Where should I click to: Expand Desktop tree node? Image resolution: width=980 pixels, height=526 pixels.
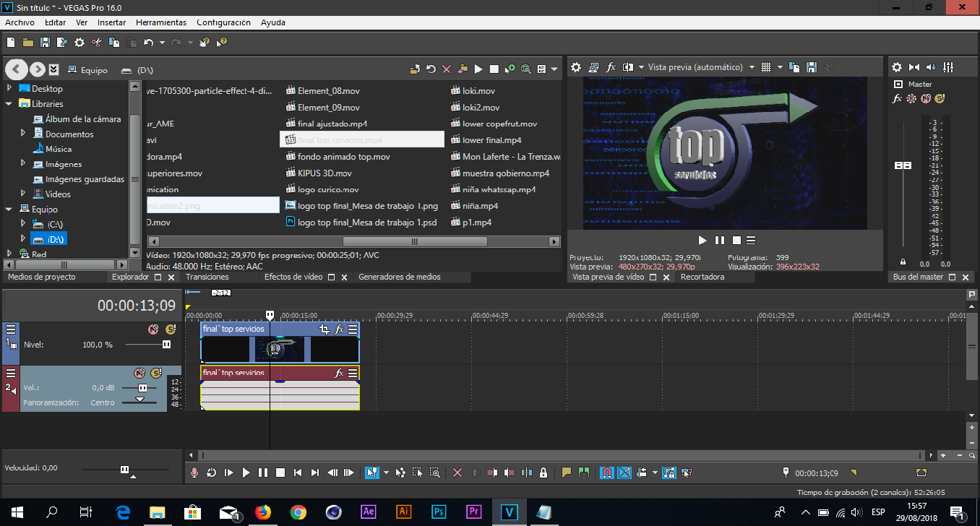click(x=9, y=88)
